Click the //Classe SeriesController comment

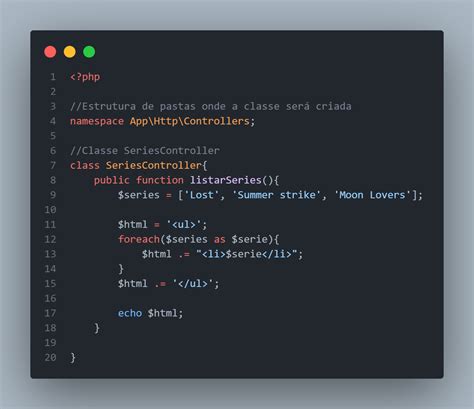(145, 150)
